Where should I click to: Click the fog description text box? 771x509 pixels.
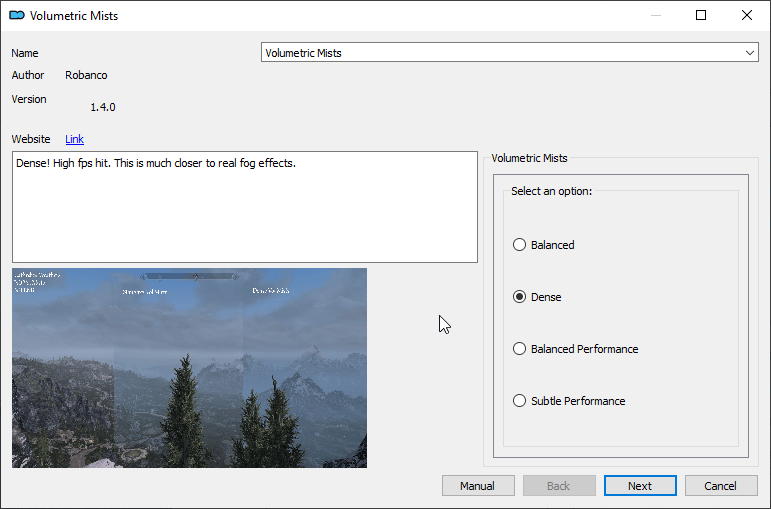[245, 207]
